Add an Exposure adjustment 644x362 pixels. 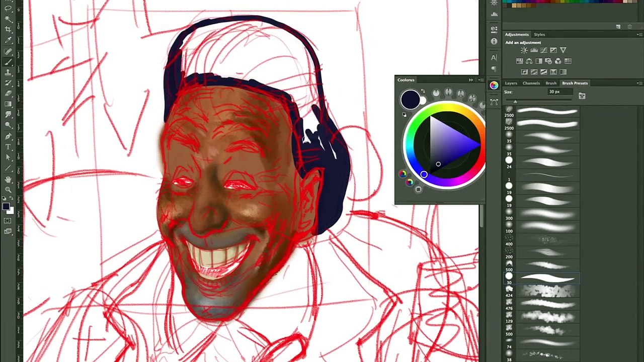(x=553, y=50)
